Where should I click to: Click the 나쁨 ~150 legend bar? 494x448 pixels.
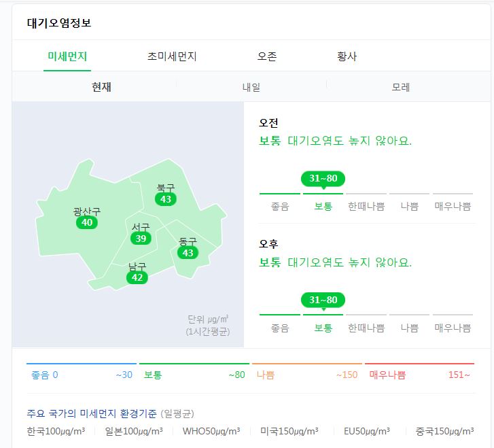pyautogui.click(x=306, y=375)
